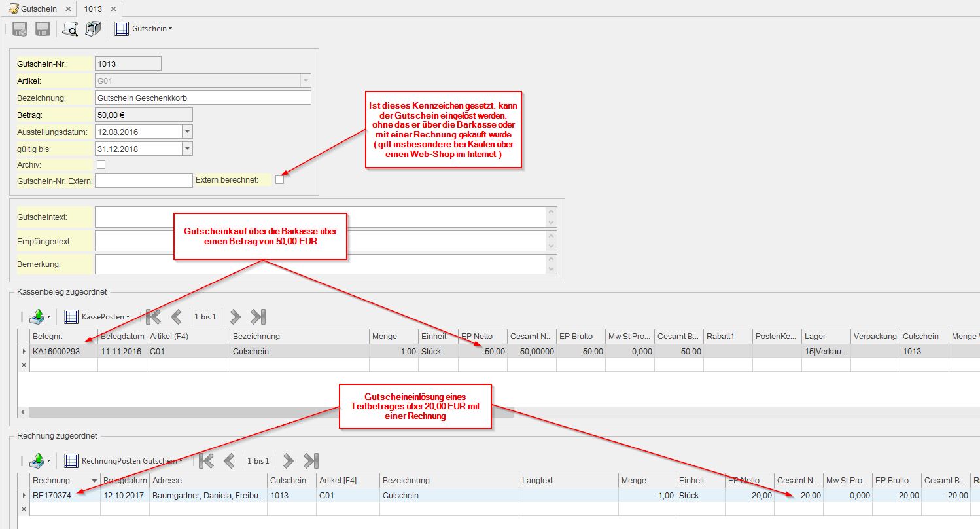The width and height of the screenshot is (980, 529).
Task: Click the new-row asterisk in the Kassenbeleg grid
Action: 24,365
